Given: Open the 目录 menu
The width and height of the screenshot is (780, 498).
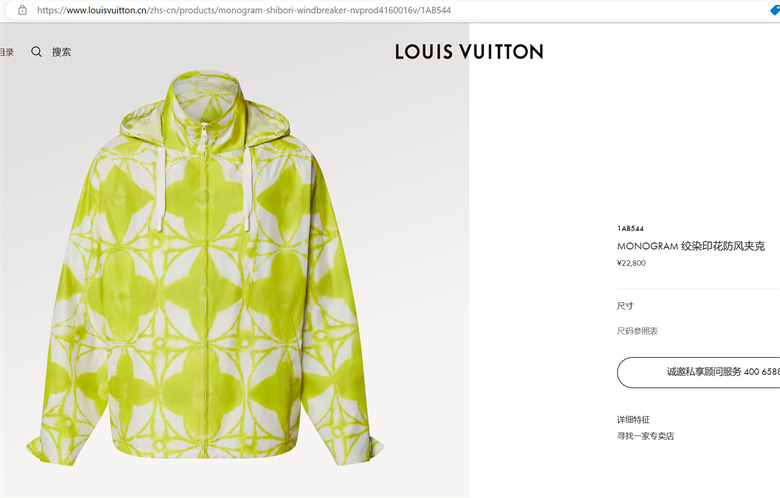Looking at the screenshot, I should (x=6, y=52).
